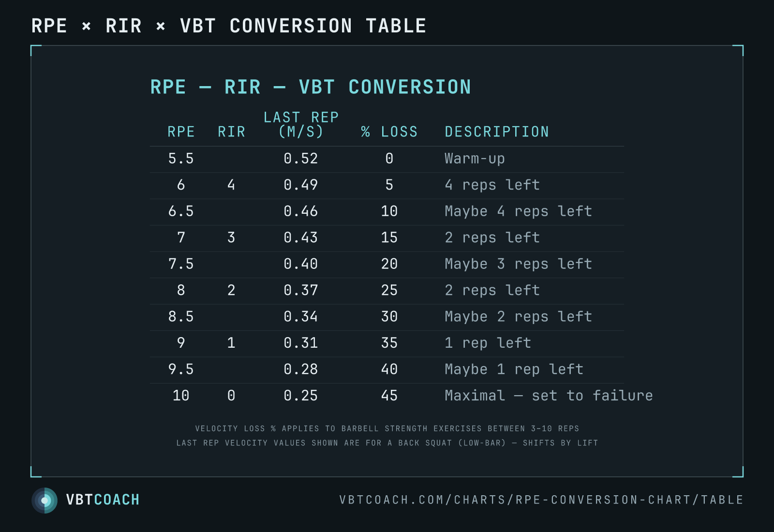774x532 pixels.
Task: Select the RIR value 1 in RPE 9 row
Action: point(231,343)
